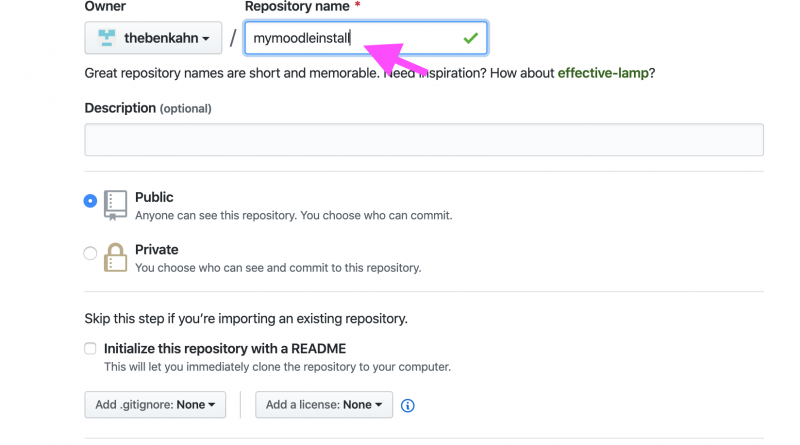Click the Description (optional) field label

[x=148, y=108]
